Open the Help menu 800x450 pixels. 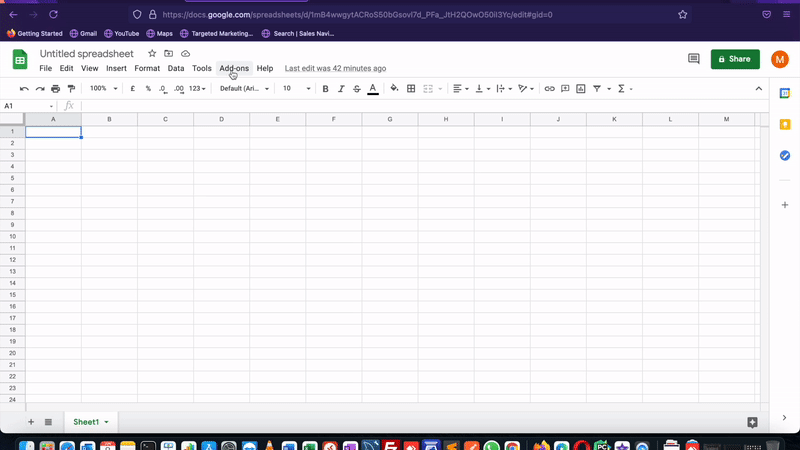[265, 68]
